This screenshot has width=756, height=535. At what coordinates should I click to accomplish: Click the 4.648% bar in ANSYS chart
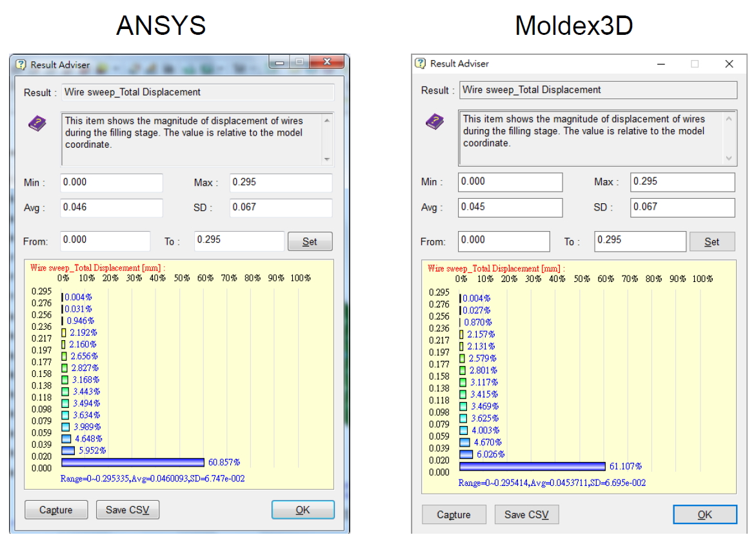click(66, 438)
